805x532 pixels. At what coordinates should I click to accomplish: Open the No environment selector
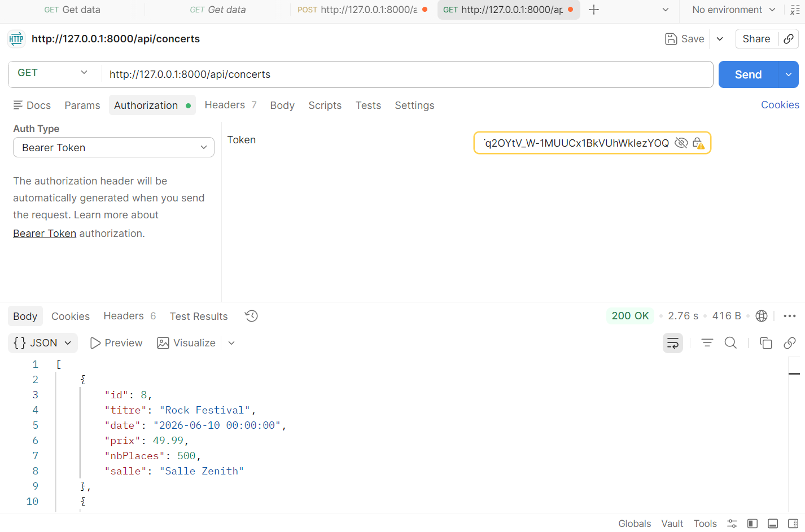(733, 10)
